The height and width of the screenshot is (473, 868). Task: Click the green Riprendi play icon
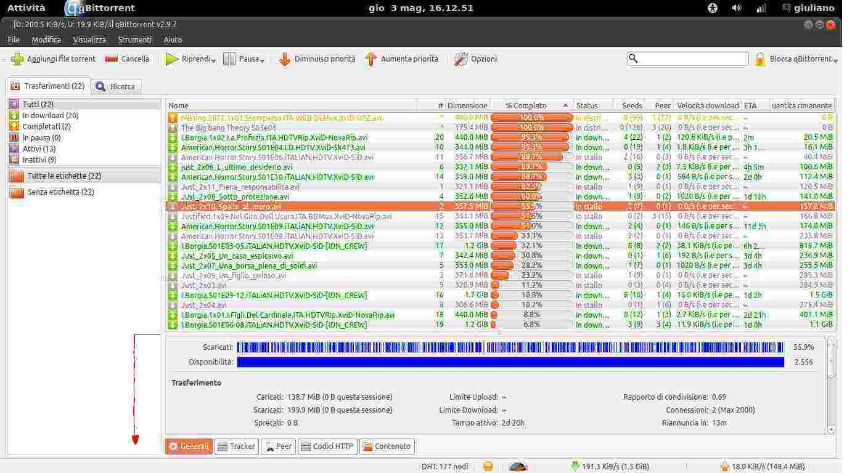[172, 59]
